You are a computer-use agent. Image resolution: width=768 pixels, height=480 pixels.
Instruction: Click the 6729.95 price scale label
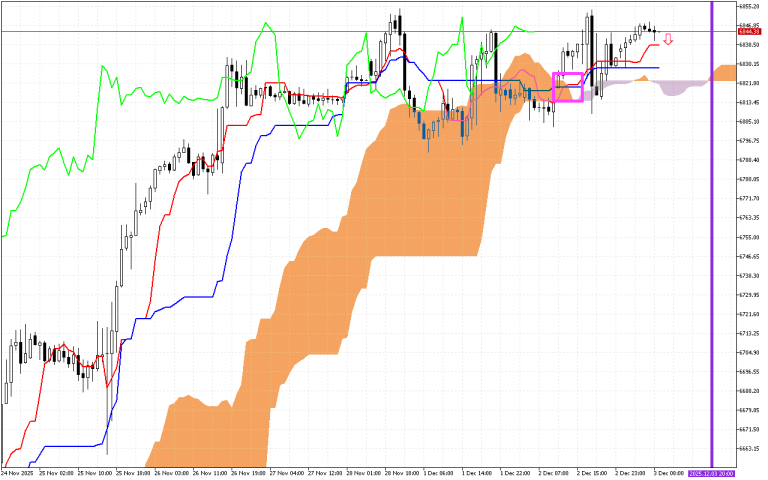[x=749, y=295]
